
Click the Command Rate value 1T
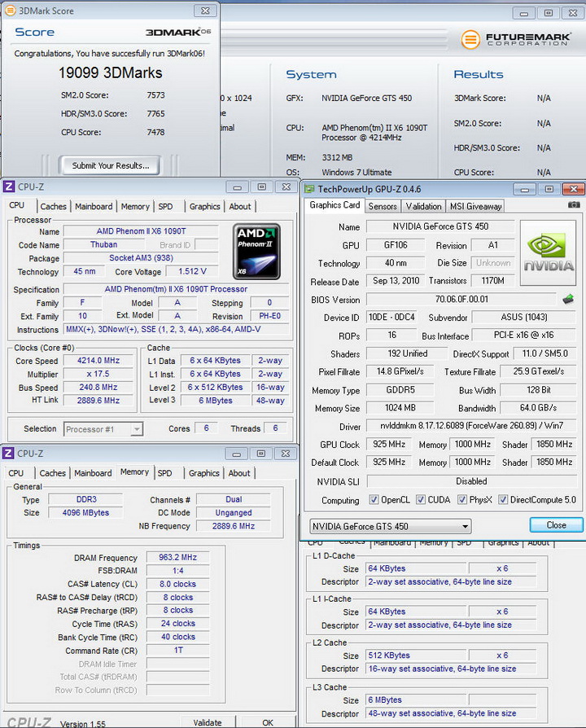[178, 650]
